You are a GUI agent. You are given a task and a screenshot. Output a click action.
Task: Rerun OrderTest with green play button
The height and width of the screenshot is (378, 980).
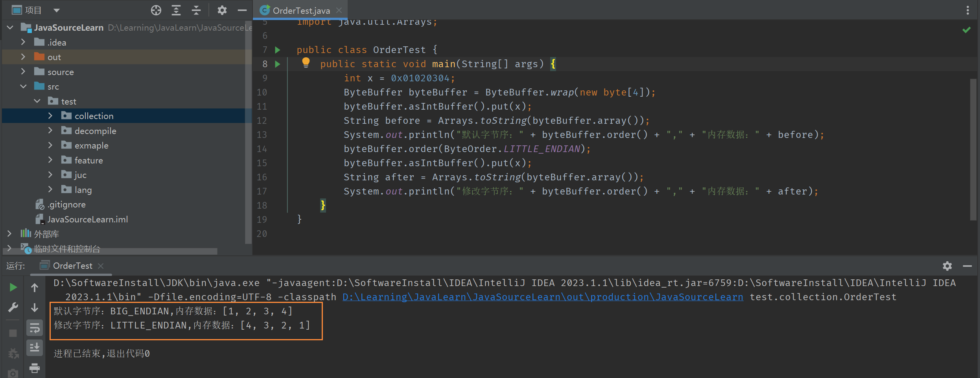[x=13, y=288]
